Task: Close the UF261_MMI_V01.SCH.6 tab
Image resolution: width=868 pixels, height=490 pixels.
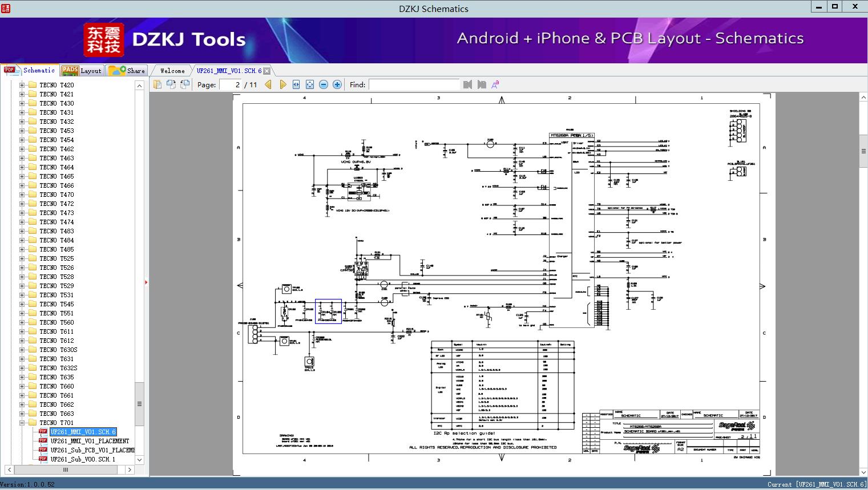Action: tap(267, 71)
